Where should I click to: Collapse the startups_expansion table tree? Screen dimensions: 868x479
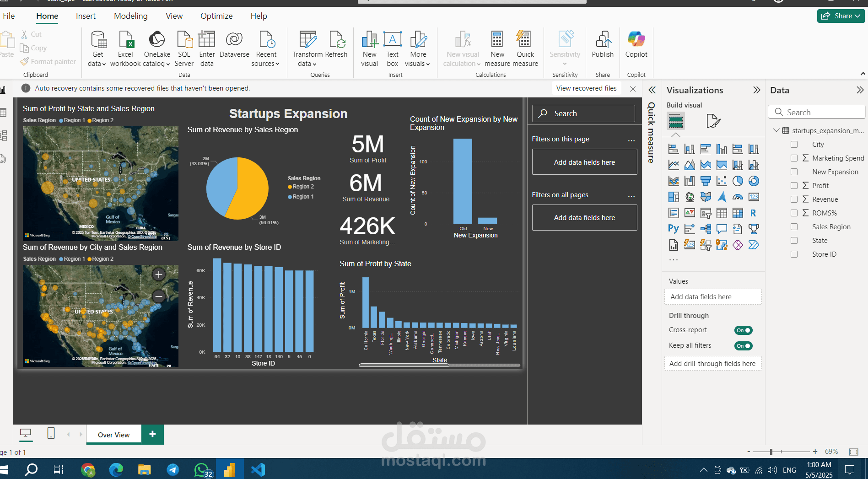tap(776, 130)
